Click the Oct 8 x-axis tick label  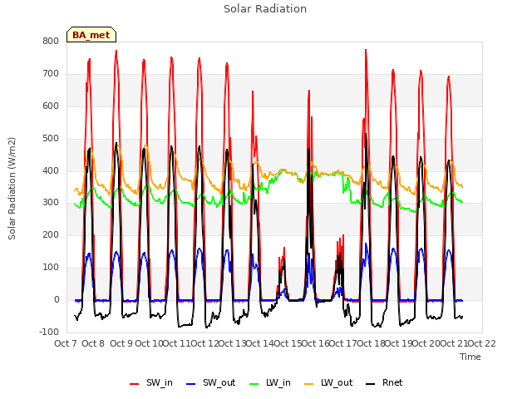point(93,343)
